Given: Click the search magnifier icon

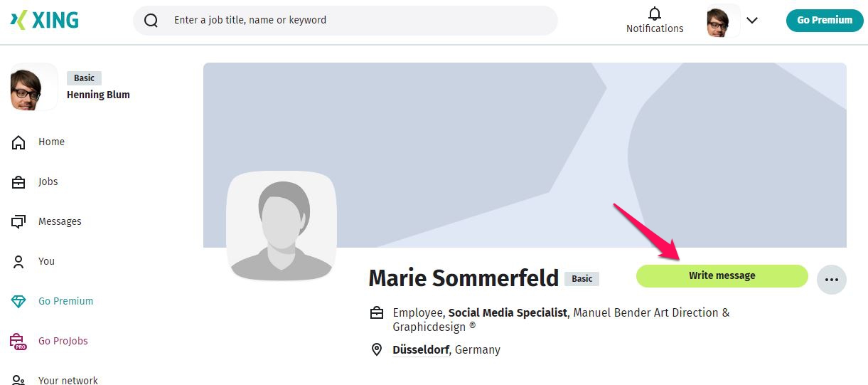Looking at the screenshot, I should pos(151,21).
